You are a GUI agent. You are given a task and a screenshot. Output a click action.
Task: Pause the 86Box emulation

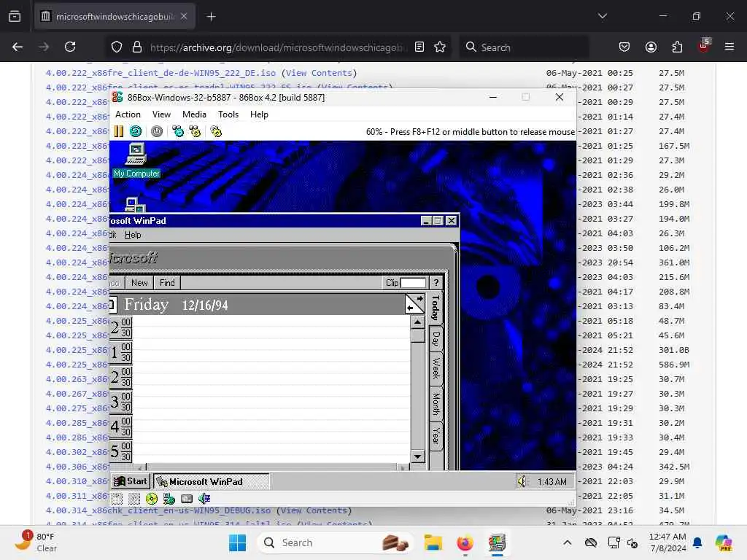[119, 131]
